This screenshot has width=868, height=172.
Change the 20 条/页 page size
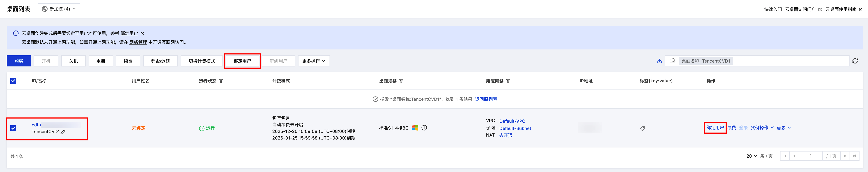[x=751, y=156]
